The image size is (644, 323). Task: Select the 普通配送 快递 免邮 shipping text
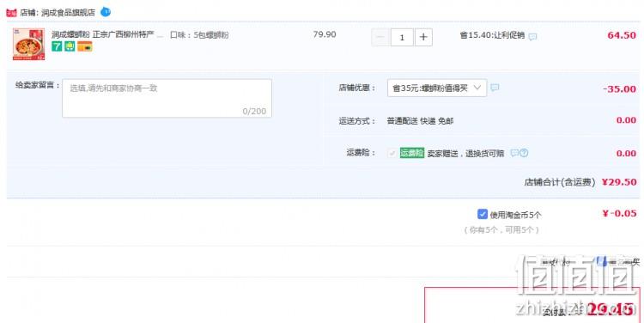[420, 121]
